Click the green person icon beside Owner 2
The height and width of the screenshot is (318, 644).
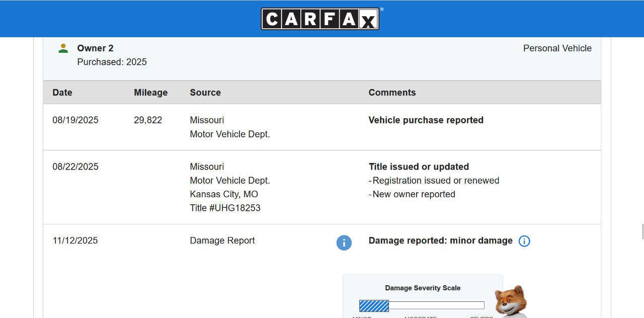tap(63, 48)
